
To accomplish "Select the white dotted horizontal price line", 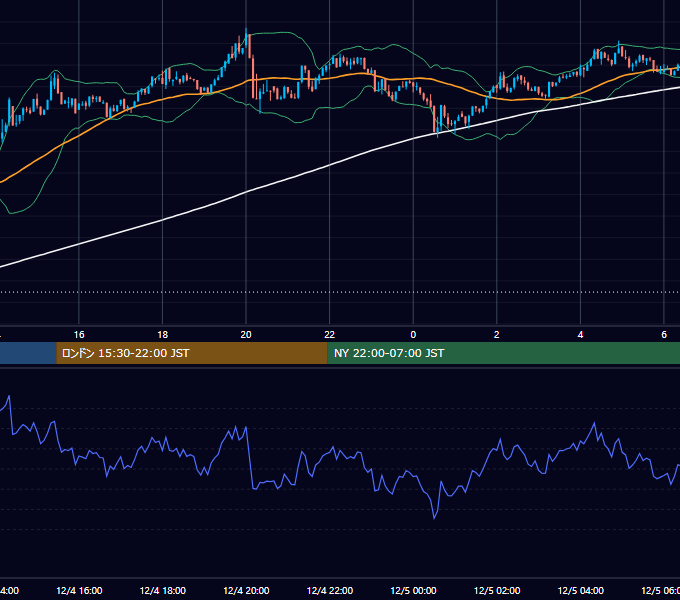I will (340, 292).
